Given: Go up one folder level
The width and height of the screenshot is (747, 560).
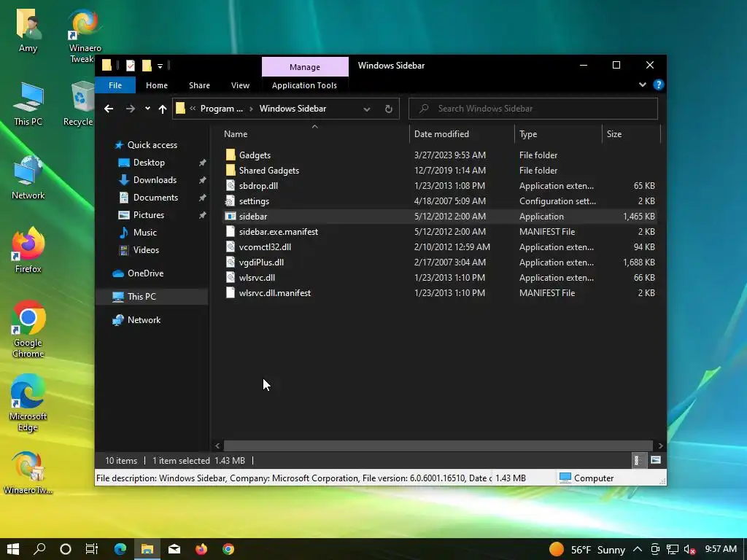Looking at the screenshot, I should (163, 109).
